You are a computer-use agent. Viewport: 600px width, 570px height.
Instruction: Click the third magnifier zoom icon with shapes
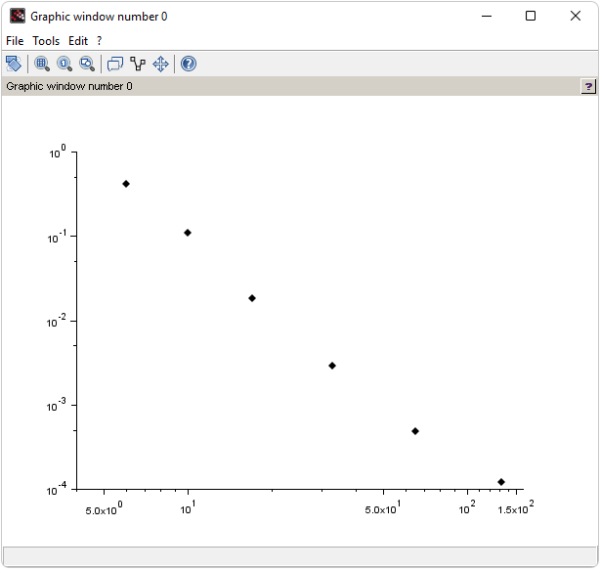coord(87,64)
